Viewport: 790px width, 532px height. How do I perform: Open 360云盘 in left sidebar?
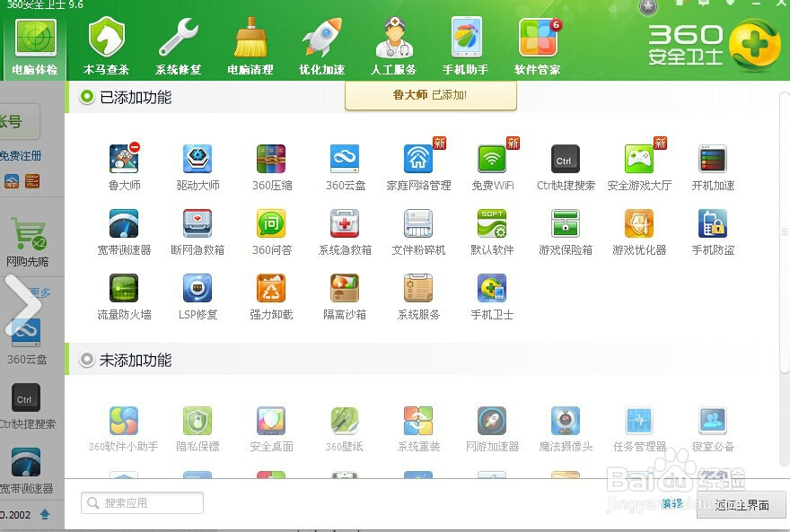[x=27, y=340]
